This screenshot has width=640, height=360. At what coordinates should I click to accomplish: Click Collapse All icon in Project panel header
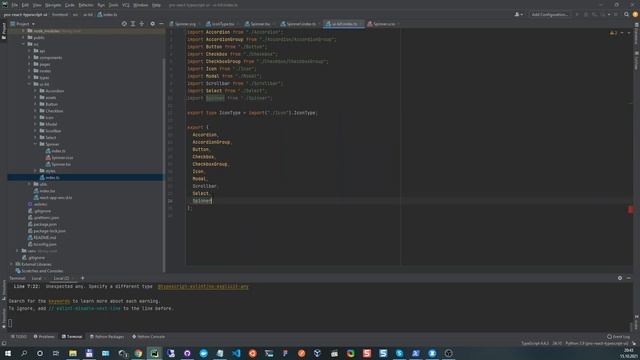click(x=142, y=24)
